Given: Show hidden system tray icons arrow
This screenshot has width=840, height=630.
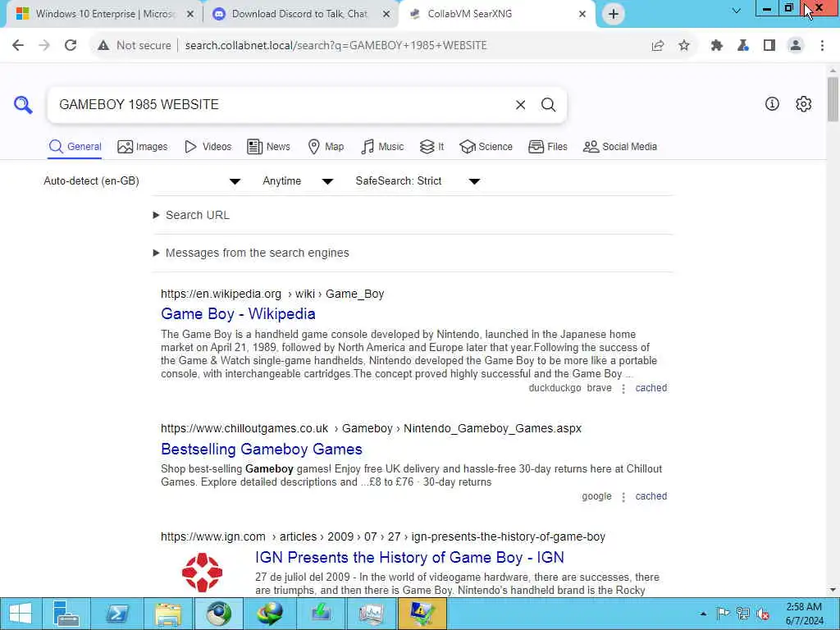Looking at the screenshot, I should click(703, 614).
